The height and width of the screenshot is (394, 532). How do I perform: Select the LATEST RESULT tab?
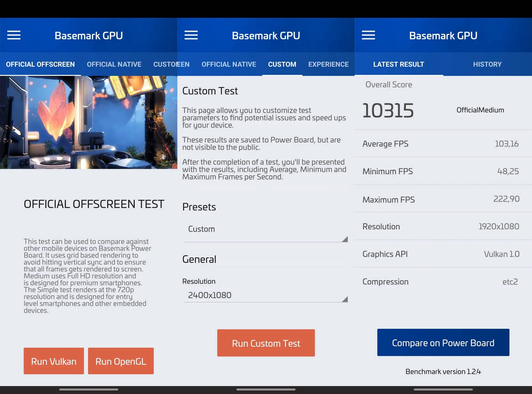tap(399, 64)
